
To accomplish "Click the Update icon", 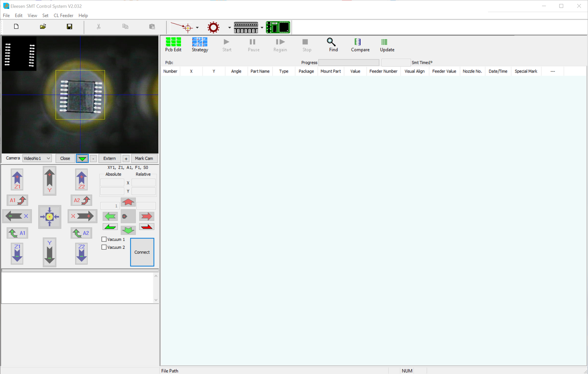I will coord(387,45).
